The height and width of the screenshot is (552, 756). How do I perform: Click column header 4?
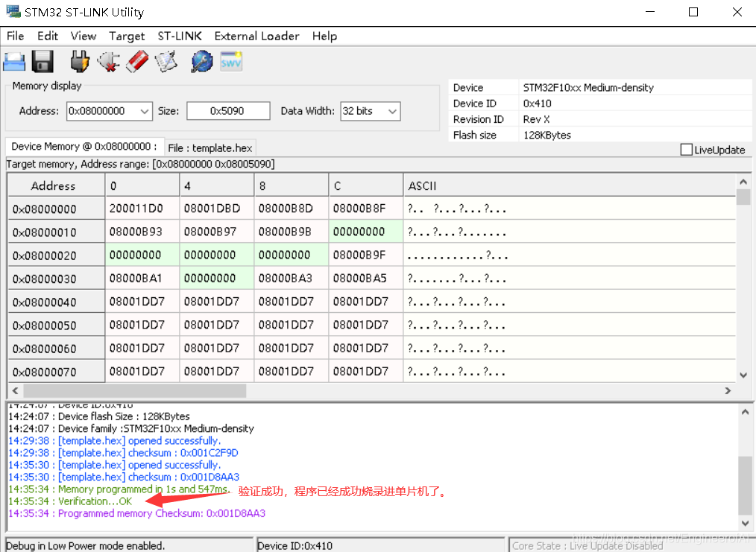pos(217,185)
